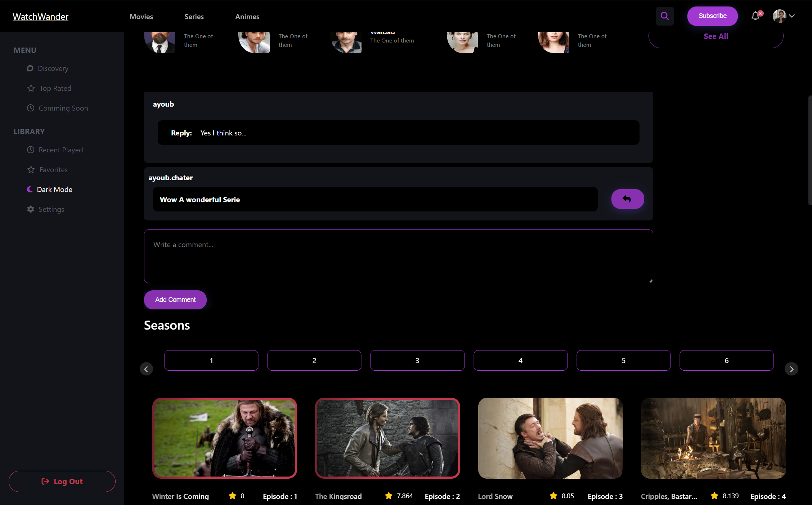Click the ayoub.chater username
The width and height of the screenshot is (812, 505).
click(170, 178)
